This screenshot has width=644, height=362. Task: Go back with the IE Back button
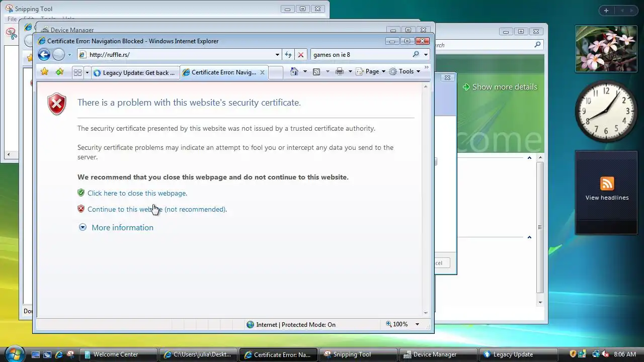coord(44,54)
